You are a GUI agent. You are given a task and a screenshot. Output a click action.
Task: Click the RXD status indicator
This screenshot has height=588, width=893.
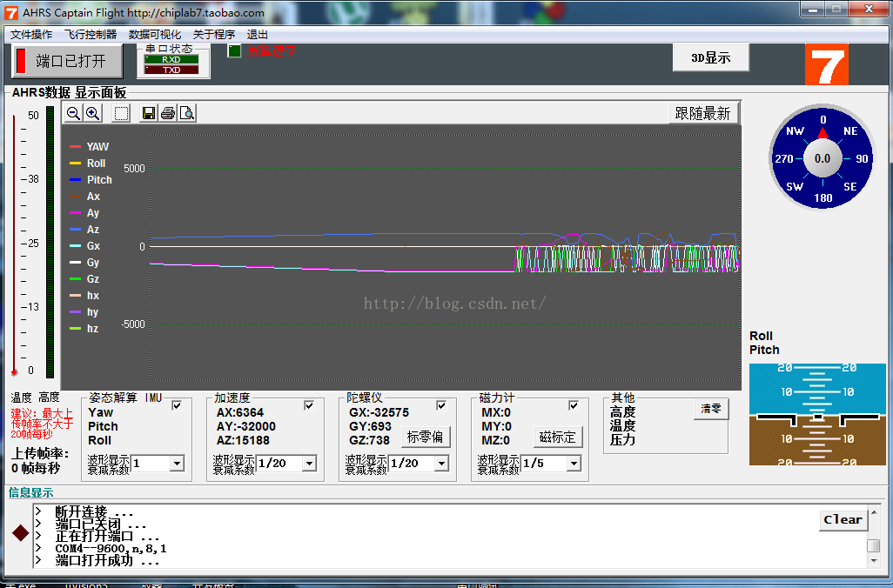click(171, 59)
